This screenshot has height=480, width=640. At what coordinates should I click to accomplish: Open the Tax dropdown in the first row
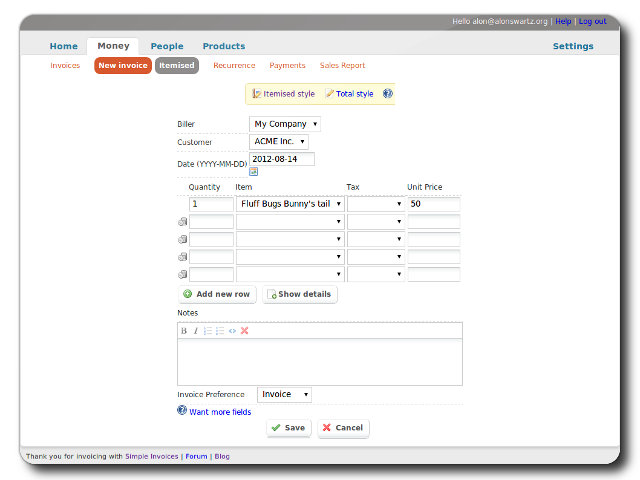click(376, 204)
